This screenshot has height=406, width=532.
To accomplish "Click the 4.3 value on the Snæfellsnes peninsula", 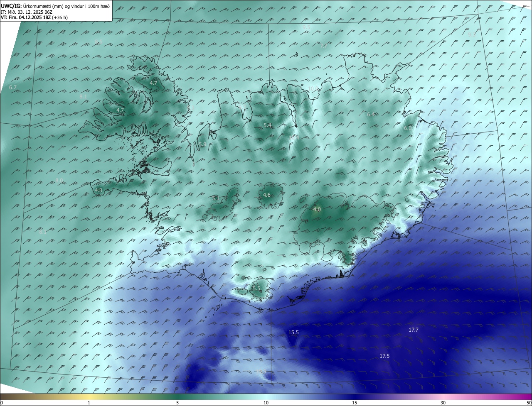I will [x=98, y=190].
